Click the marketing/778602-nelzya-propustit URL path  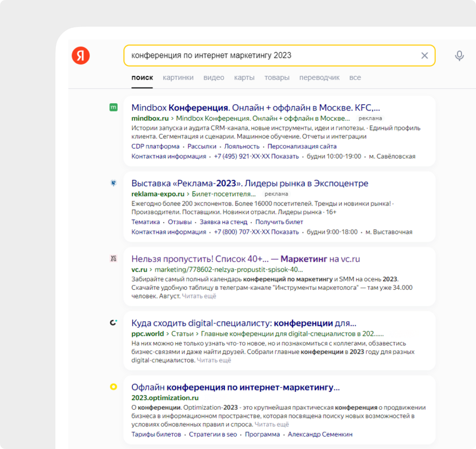pos(229,270)
